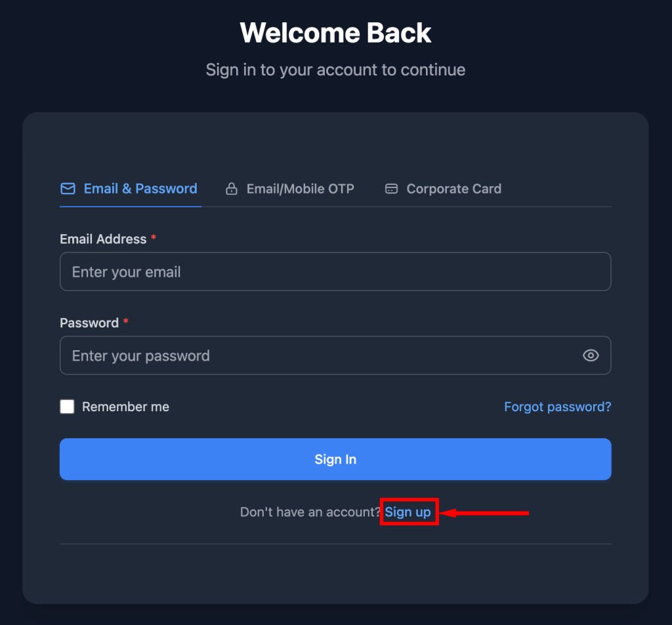Click the envelope icon on the first tab

tap(68, 189)
